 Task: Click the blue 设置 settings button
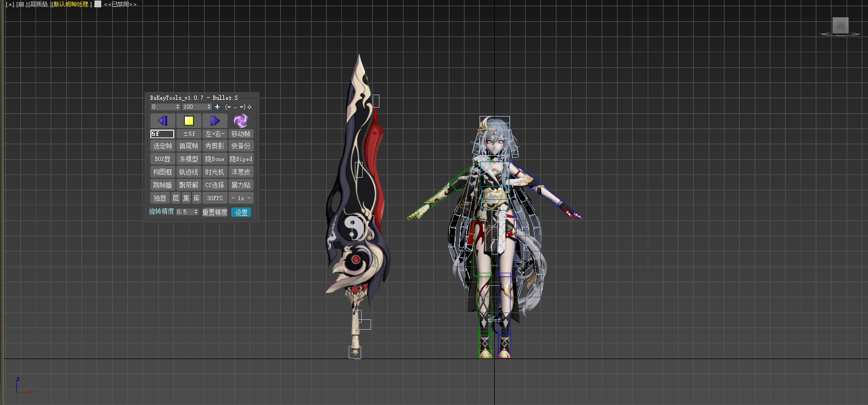pos(241,212)
